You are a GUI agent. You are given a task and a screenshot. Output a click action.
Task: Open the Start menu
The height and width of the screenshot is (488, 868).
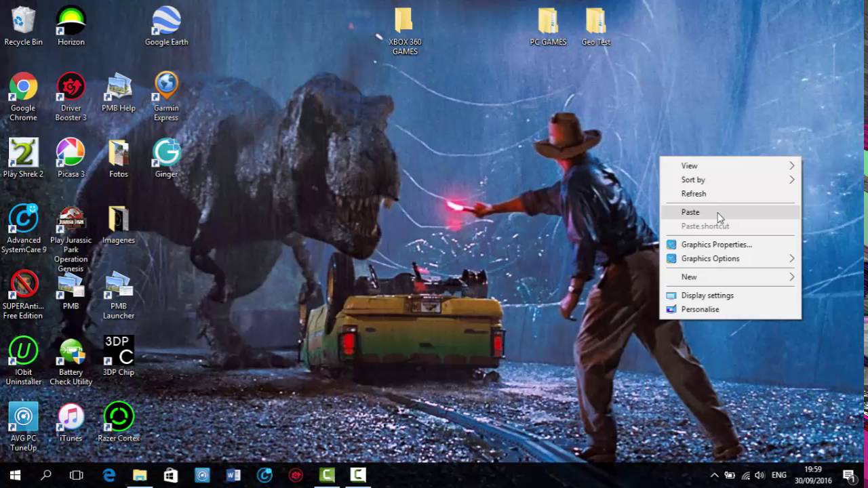point(15,475)
